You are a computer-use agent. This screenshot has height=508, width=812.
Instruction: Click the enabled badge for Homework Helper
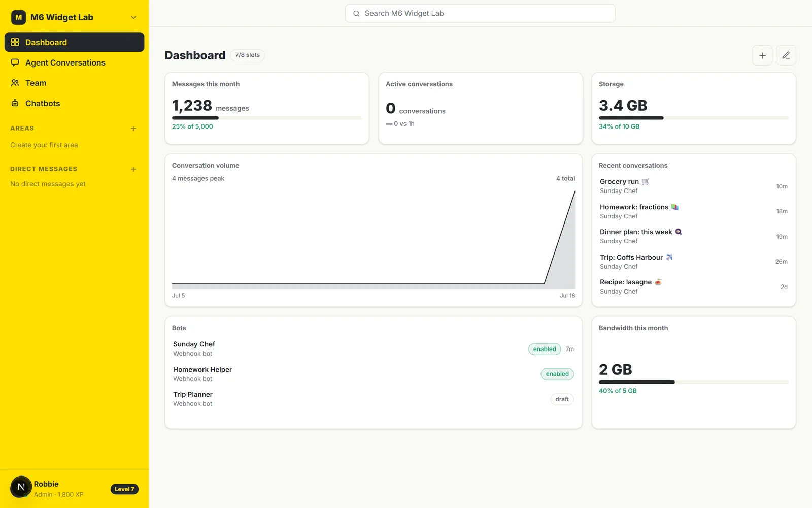click(557, 374)
